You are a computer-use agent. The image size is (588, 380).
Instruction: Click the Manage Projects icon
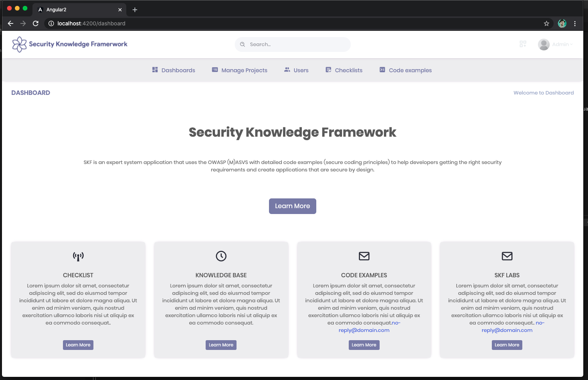[215, 70]
